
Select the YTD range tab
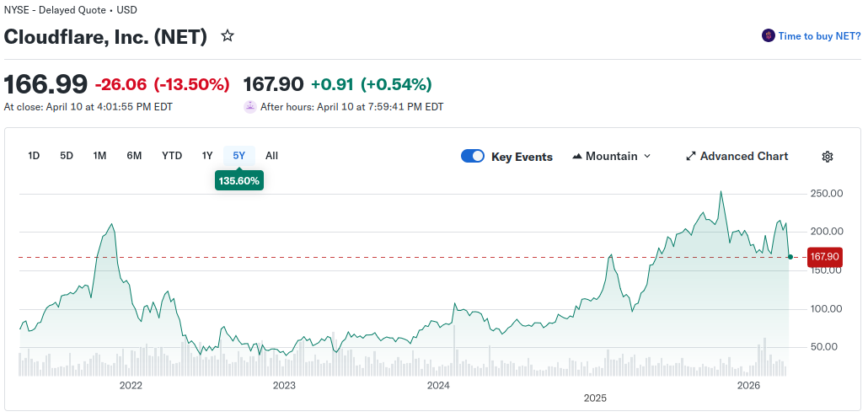coord(172,156)
